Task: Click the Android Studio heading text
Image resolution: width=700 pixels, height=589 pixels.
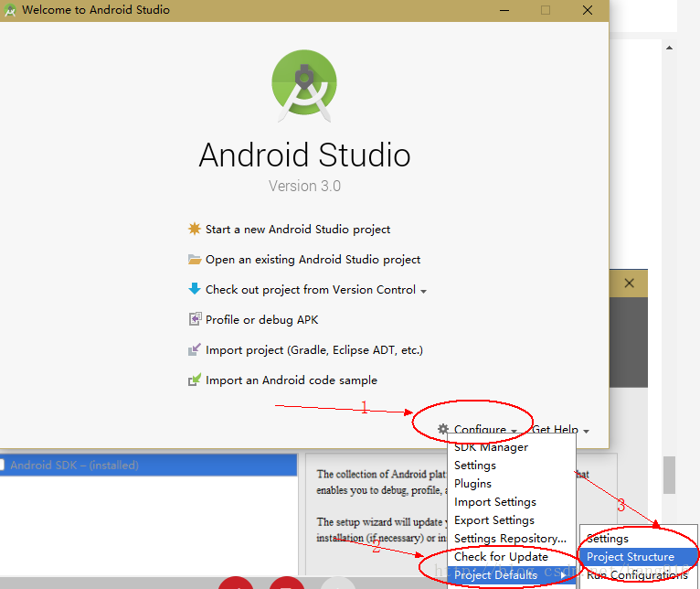Action: tap(304, 155)
